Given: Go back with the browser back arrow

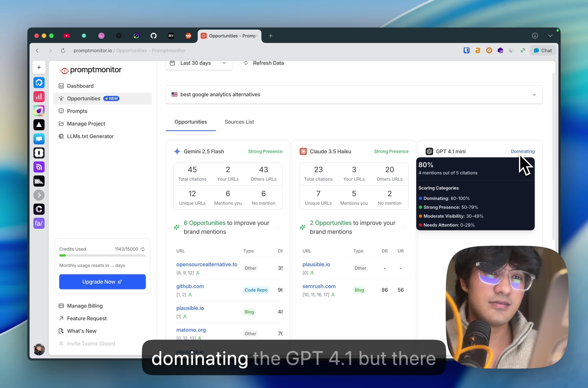Looking at the screenshot, I should click(37, 50).
